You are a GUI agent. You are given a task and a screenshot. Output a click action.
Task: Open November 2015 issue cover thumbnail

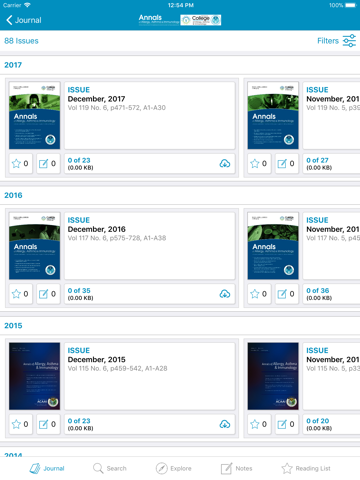click(x=273, y=376)
